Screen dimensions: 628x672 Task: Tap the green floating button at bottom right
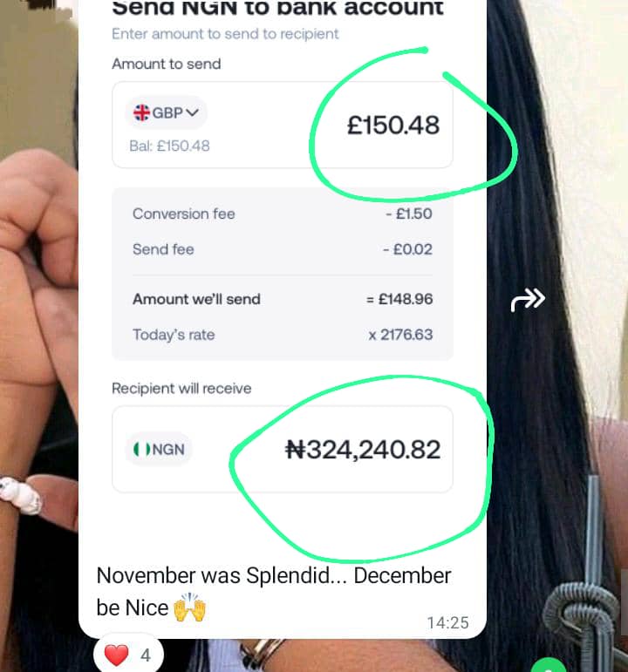click(x=549, y=665)
